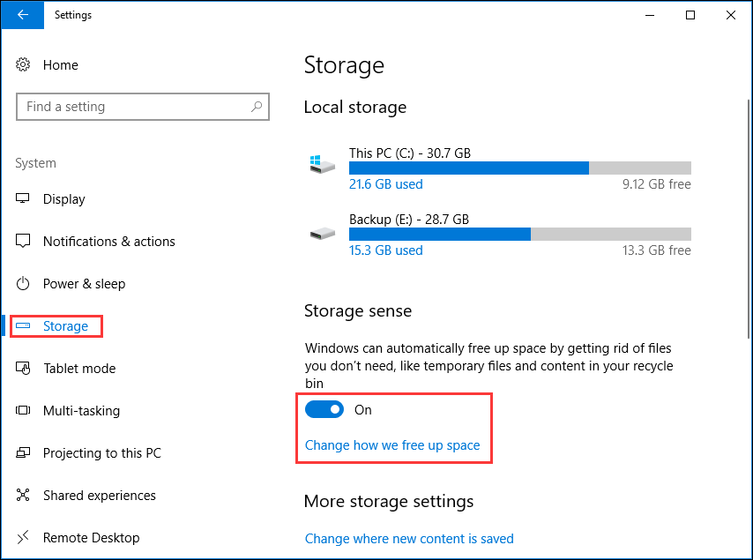
Task: Navigate to Home from the sidebar
Action: coord(60,64)
